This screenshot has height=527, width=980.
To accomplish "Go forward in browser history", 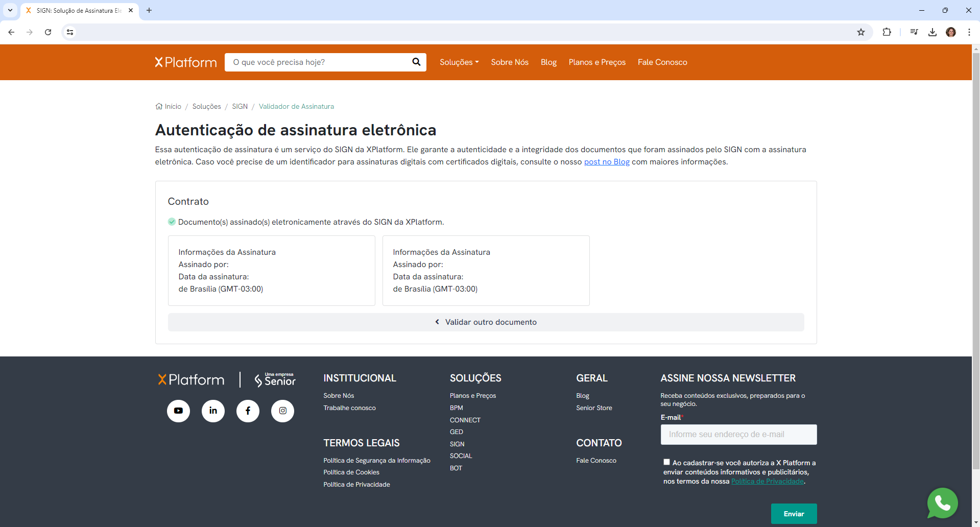I will [30, 32].
